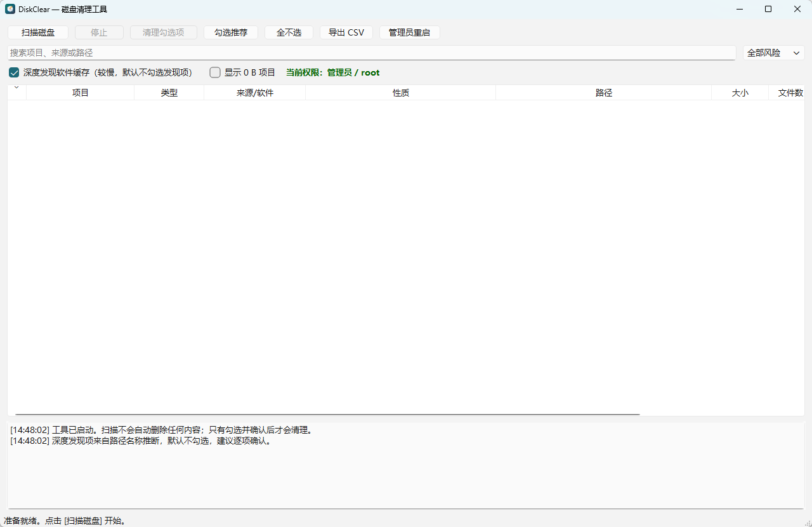Click the log line 工具已启动
This screenshot has width=812, height=527.
pos(161,430)
